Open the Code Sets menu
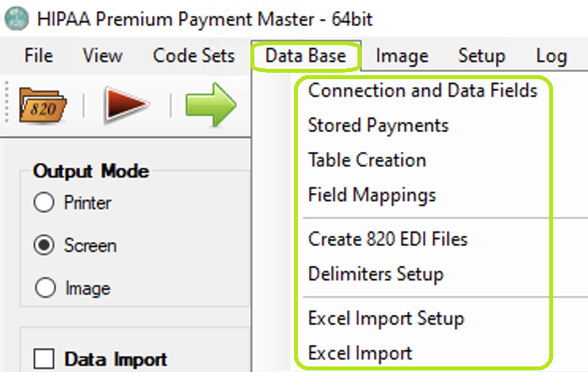The image size is (588, 372). pos(194,56)
